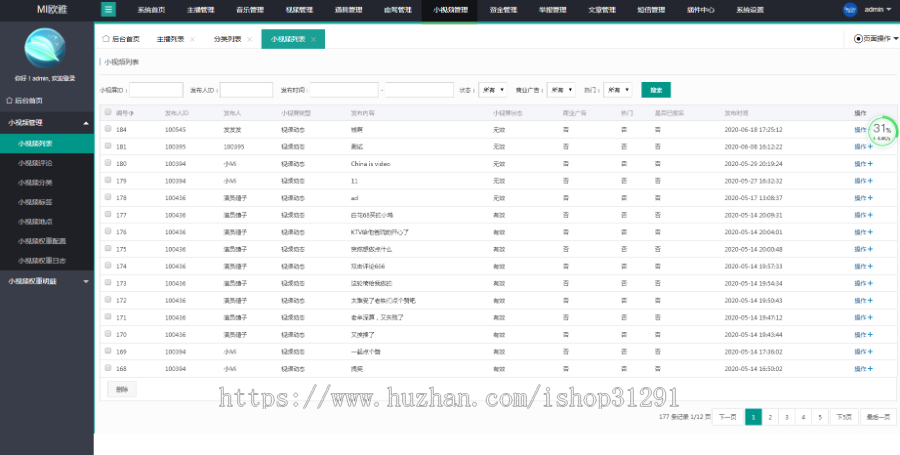Click the green search button

point(656,90)
